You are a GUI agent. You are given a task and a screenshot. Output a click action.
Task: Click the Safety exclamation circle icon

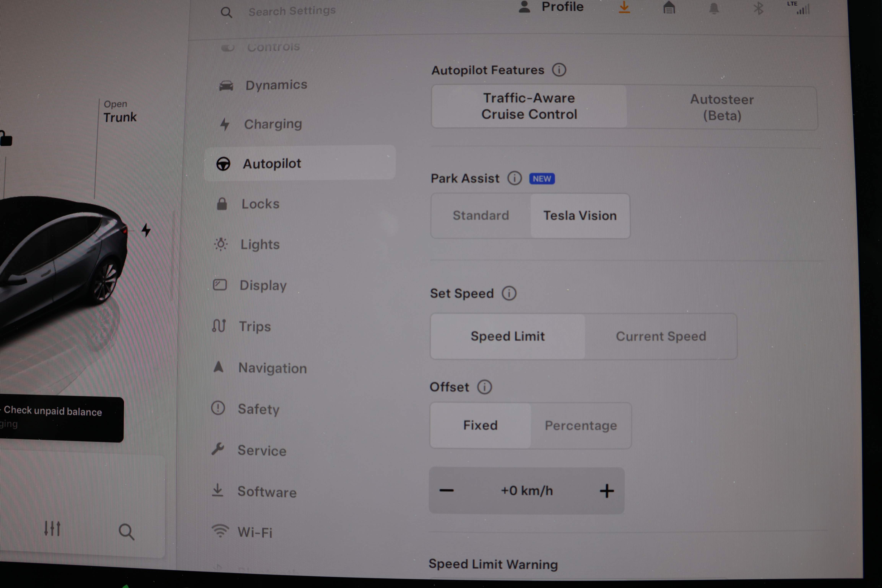click(x=218, y=408)
